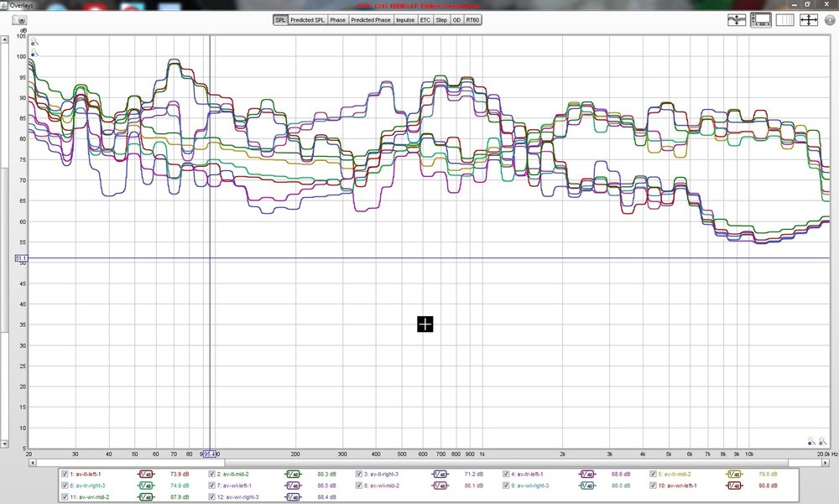The height and width of the screenshot is (504, 839).
Task: Toggle the scrollbars display icon
Action: coord(760,20)
